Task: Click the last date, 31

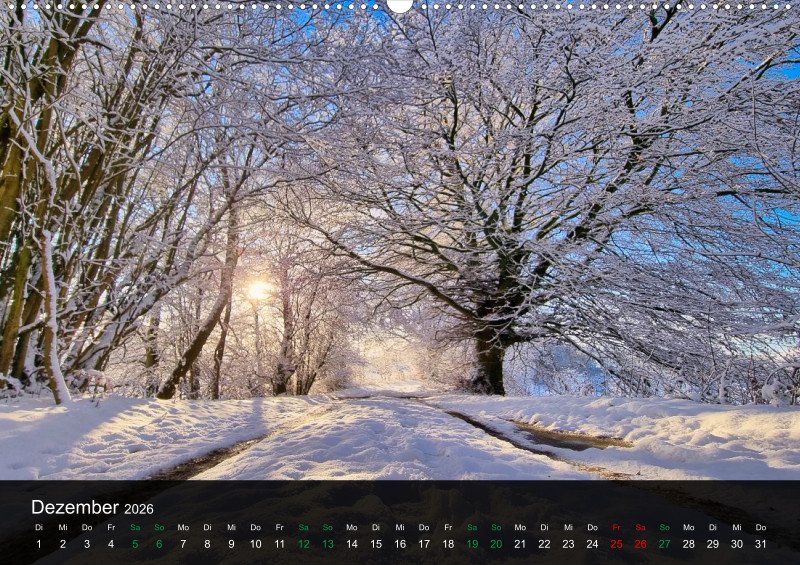Action: (761, 544)
